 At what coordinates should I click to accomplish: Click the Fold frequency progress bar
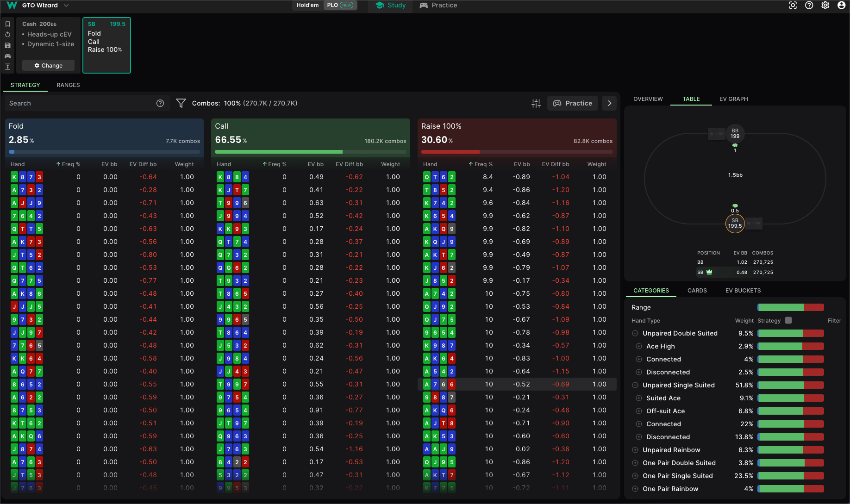click(x=104, y=152)
